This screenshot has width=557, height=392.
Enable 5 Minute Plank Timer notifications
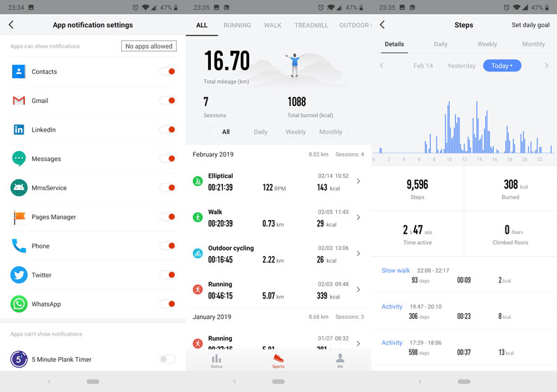[168, 359]
